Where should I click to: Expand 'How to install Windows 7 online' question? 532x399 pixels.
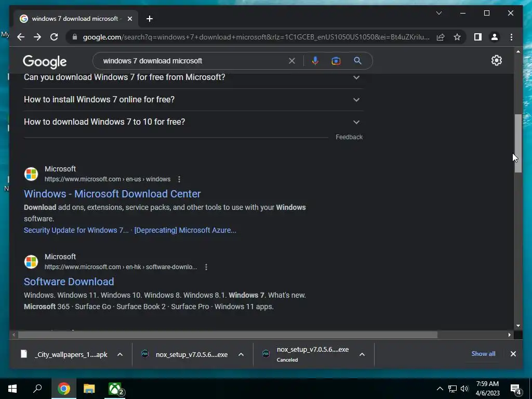click(x=193, y=100)
